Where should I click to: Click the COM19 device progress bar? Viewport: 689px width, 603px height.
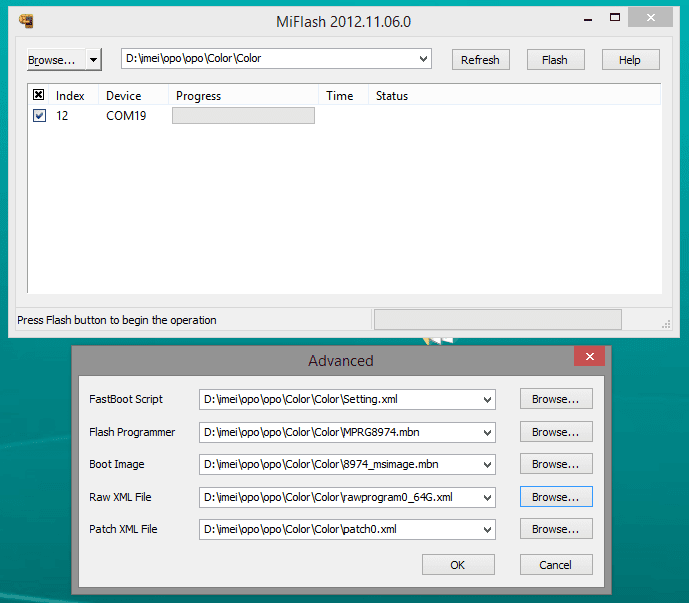pyautogui.click(x=243, y=116)
